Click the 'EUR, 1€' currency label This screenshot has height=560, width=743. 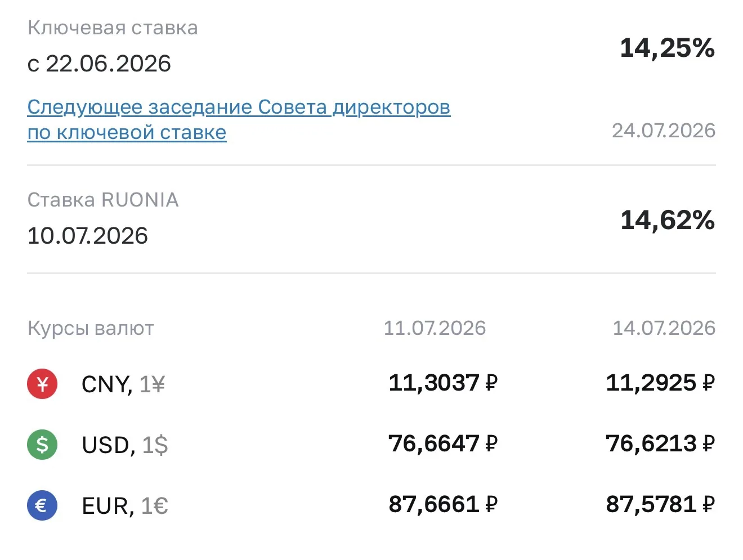point(125,506)
